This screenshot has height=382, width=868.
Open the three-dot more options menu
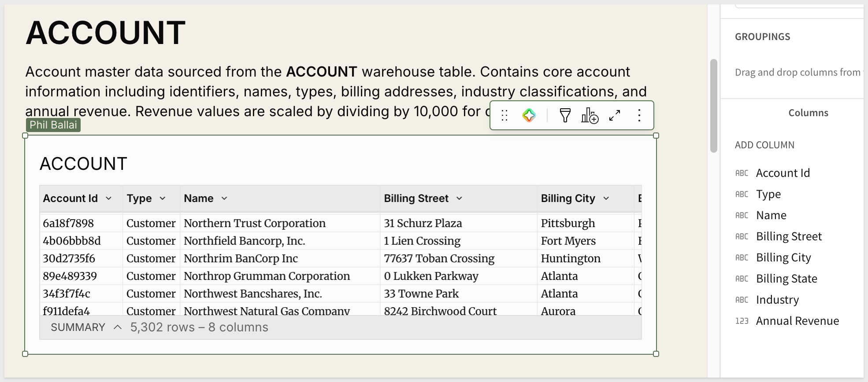(x=639, y=116)
